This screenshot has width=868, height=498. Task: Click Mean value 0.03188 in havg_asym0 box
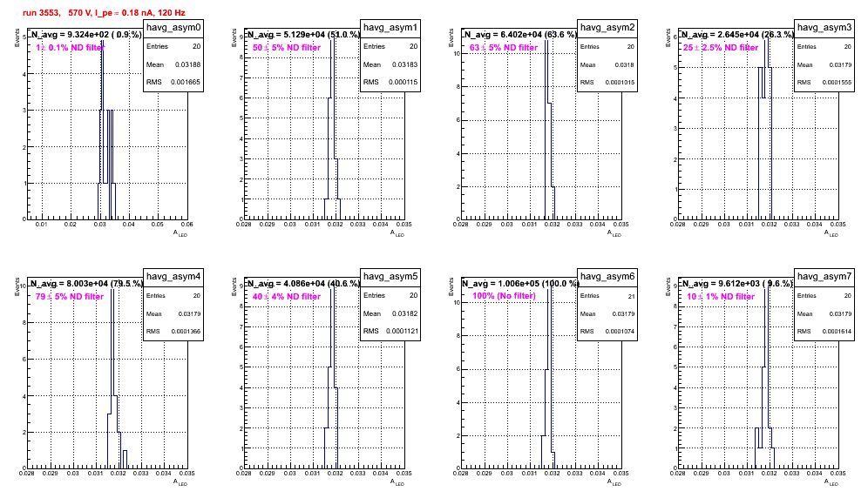pos(187,64)
